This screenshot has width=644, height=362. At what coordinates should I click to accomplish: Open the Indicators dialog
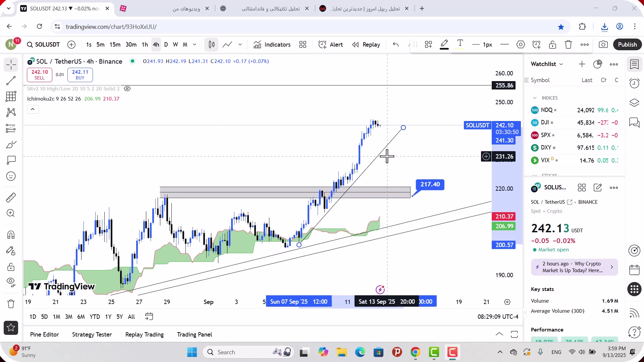[x=272, y=45]
